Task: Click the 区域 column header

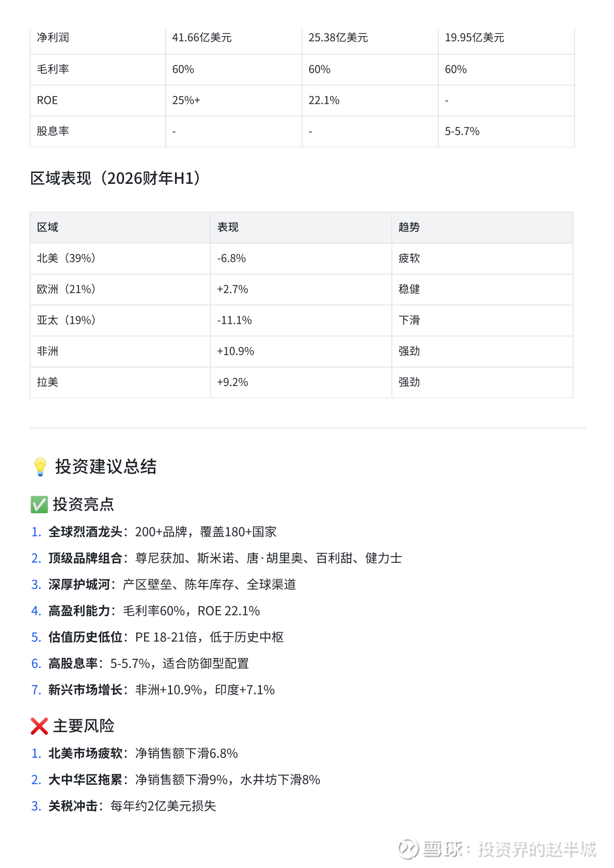Action: tap(48, 227)
